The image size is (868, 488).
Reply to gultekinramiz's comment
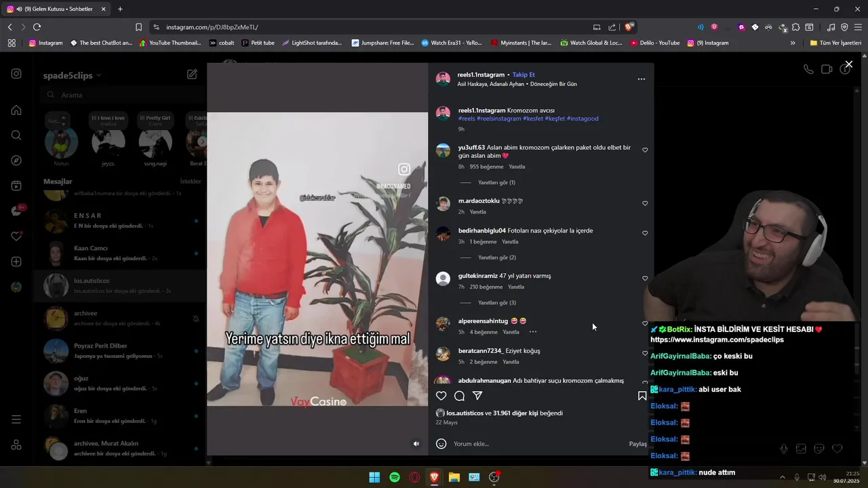pos(516,287)
